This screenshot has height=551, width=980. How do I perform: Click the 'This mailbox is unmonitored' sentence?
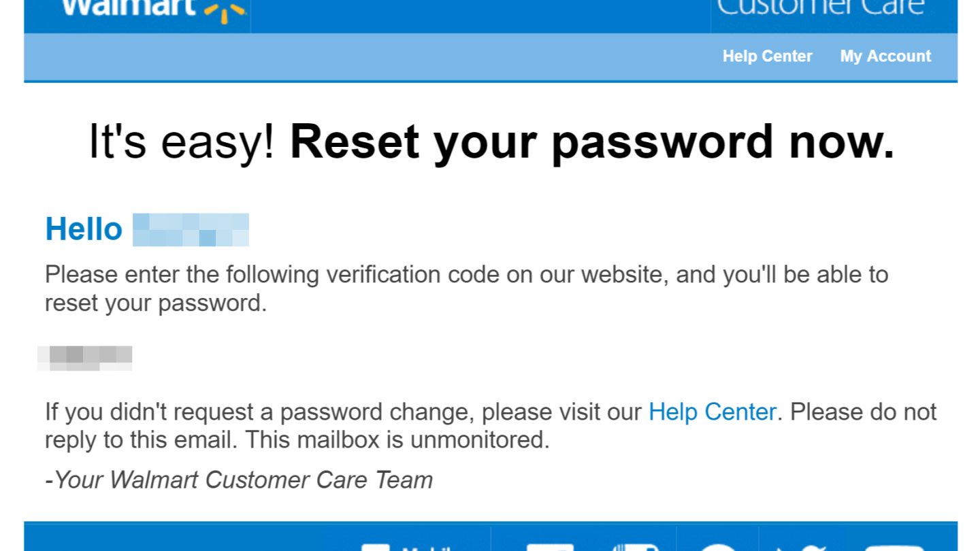(x=397, y=440)
